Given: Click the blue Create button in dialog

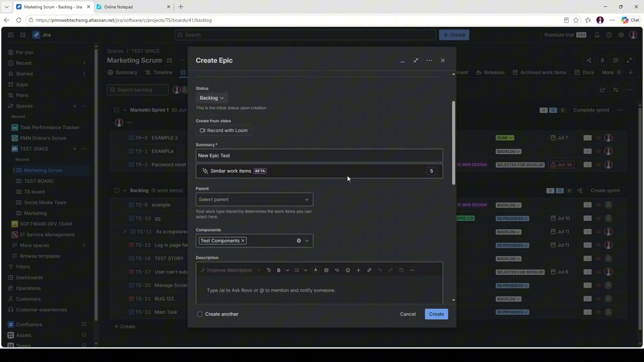Looking at the screenshot, I should (x=437, y=314).
